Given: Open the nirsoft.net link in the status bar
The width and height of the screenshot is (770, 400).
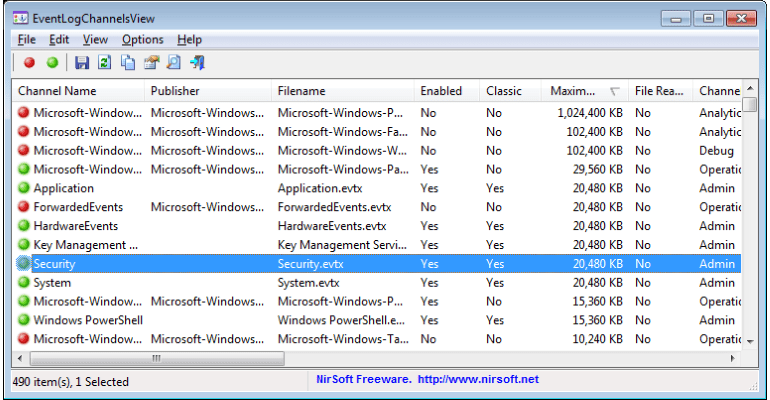Looking at the screenshot, I should (x=478, y=380).
